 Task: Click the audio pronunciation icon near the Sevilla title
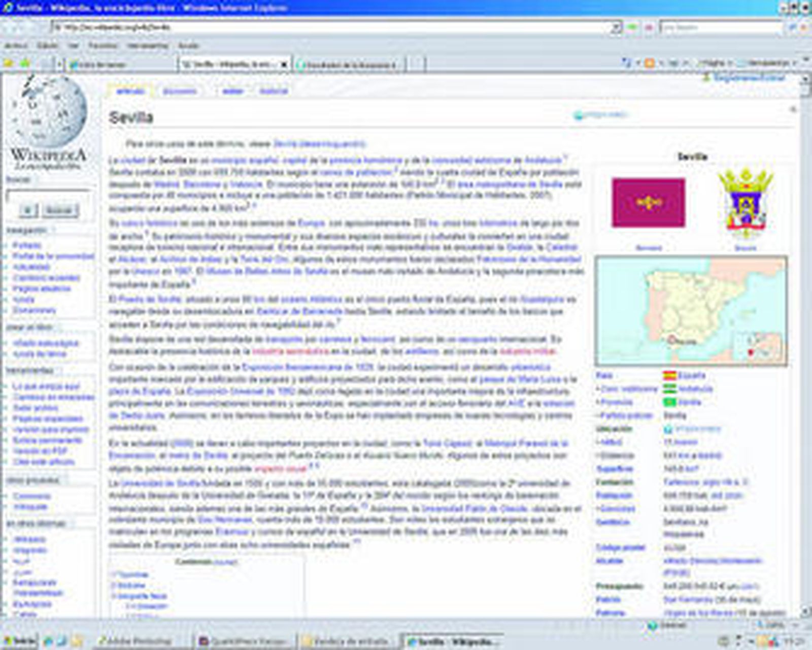pyautogui.click(x=579, y=115)
